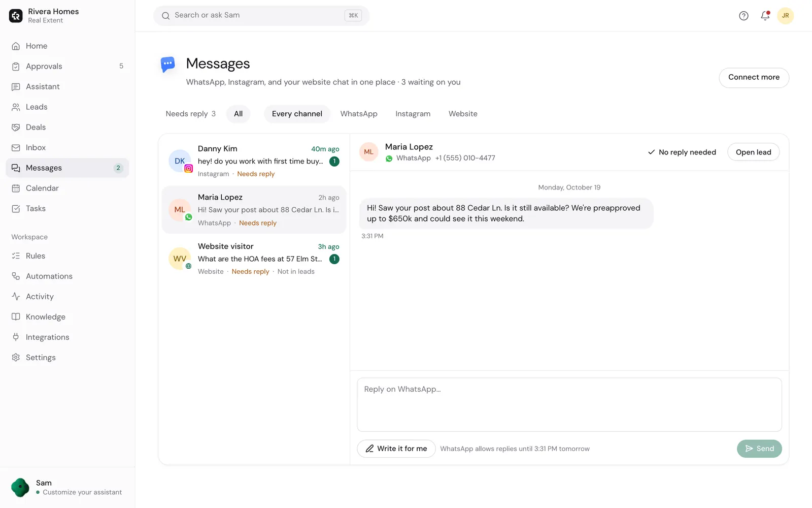Click the Rules list icon
Viewport: 812px width, 508px height.
tap(16, 256)
